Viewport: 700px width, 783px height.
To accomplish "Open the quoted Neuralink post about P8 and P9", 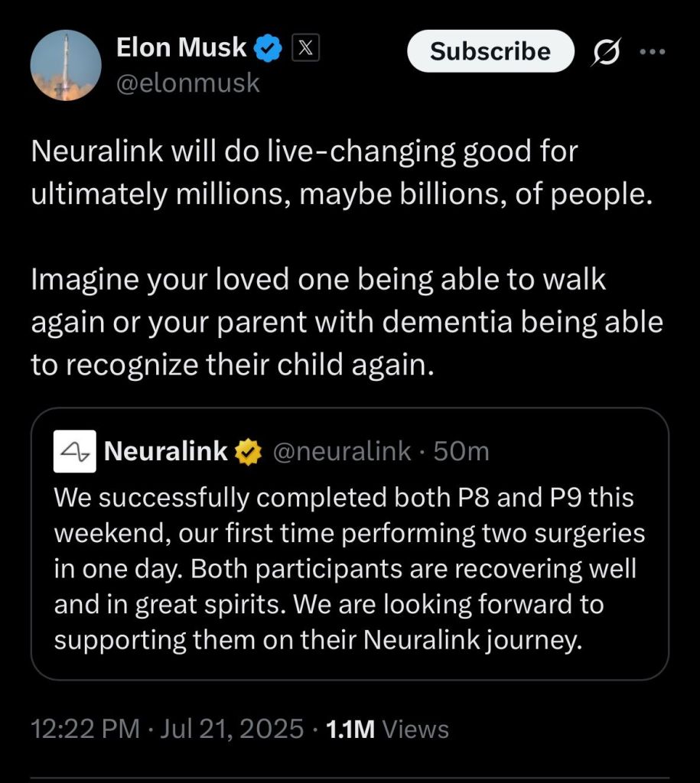I will [x=349, y=568].
